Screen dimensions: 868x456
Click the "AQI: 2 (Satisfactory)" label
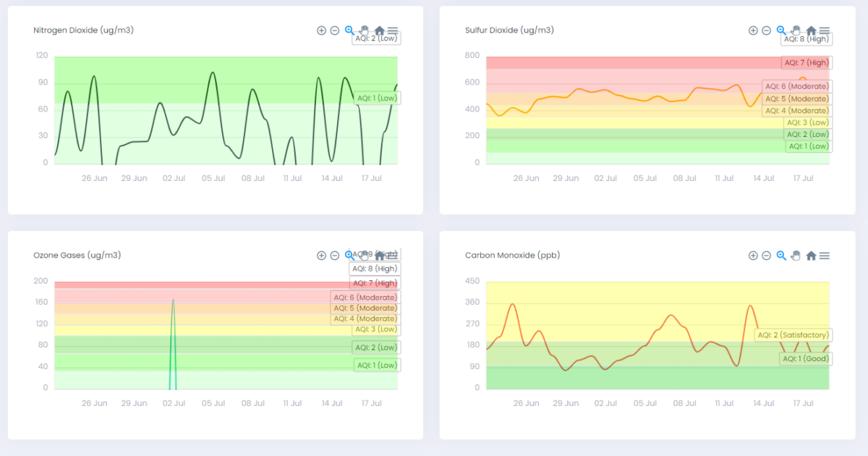(x=793, y=335)
